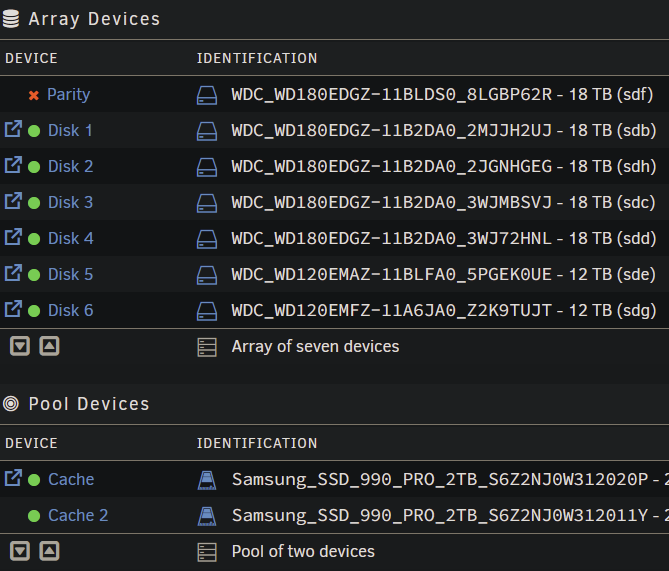Open the Cache 2 device link
The image size is (669, 571).
pyautogui.click(x=78, y=516)
